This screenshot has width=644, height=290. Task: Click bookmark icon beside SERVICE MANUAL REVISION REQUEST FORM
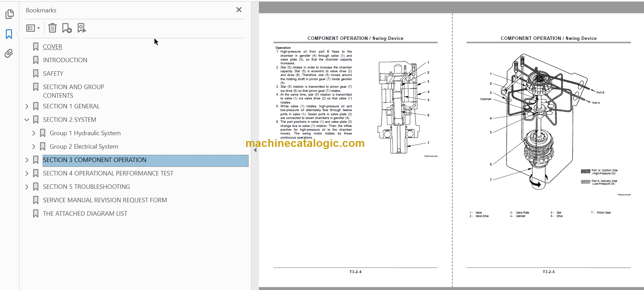[36, 200]
